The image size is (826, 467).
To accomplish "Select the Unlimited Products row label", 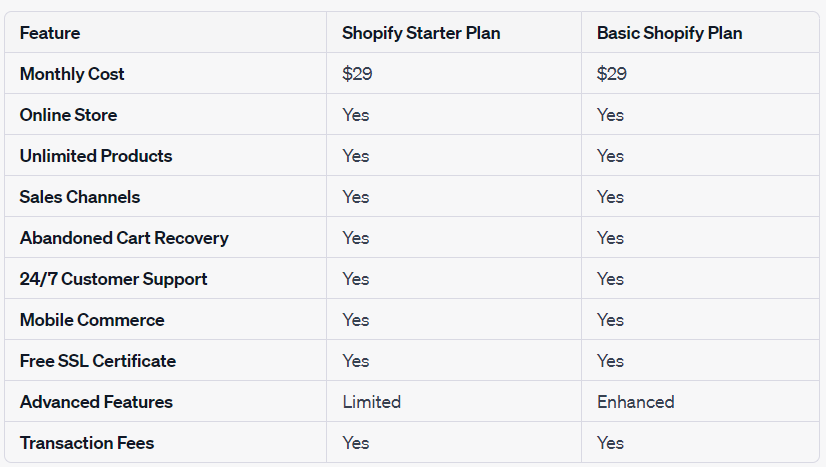I will [96, 156].
